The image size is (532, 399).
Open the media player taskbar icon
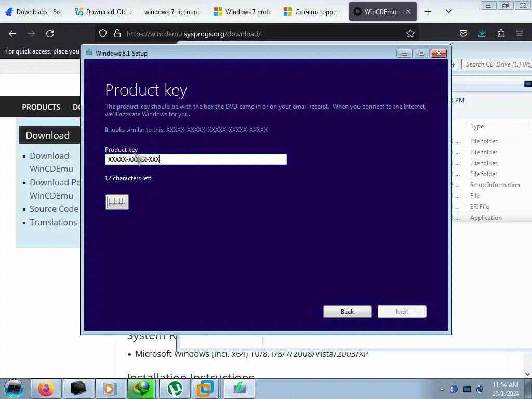[x=110, y=389]
